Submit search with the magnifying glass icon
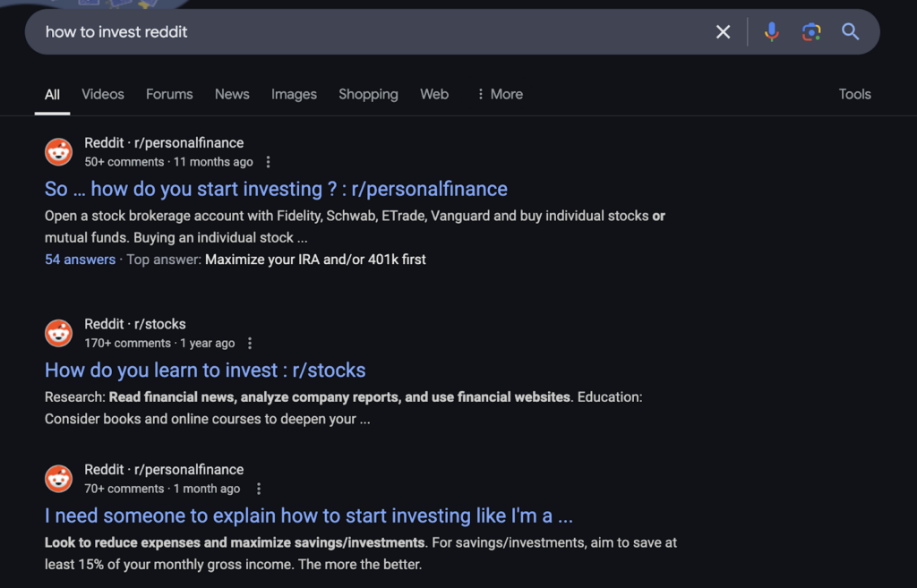Image resolution: width=917 pixels, height=588 pixels. pyautogui.click(x=851, y=31)
